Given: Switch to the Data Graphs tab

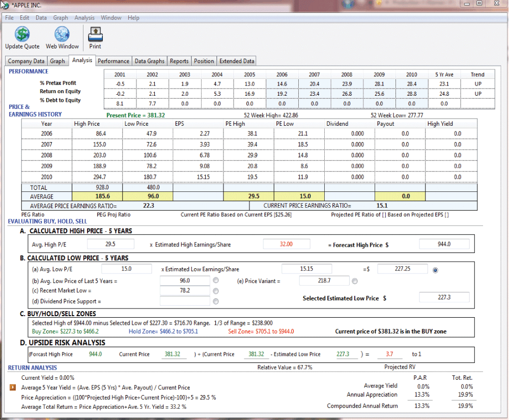Looking at the screenshot, I should coord(149,61).
